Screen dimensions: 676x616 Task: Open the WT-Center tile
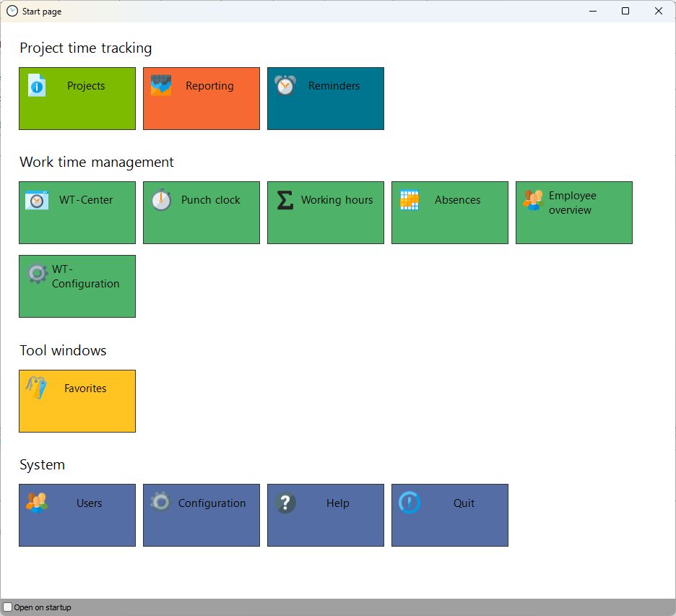coord(77,212)
